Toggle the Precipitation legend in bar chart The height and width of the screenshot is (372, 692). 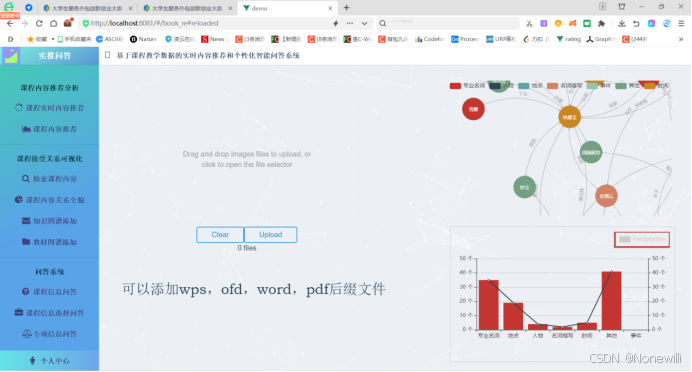pyautogui.click(x=642, y=239)
